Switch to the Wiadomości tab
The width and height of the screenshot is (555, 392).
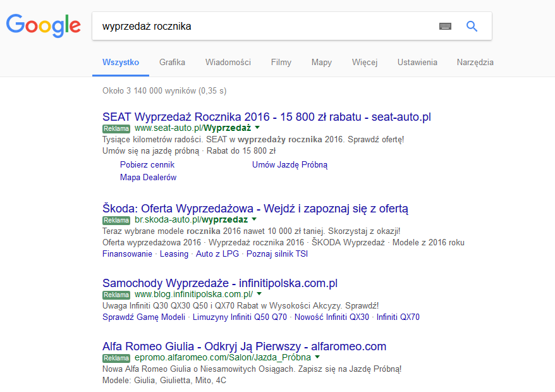[x=228, y=63]
